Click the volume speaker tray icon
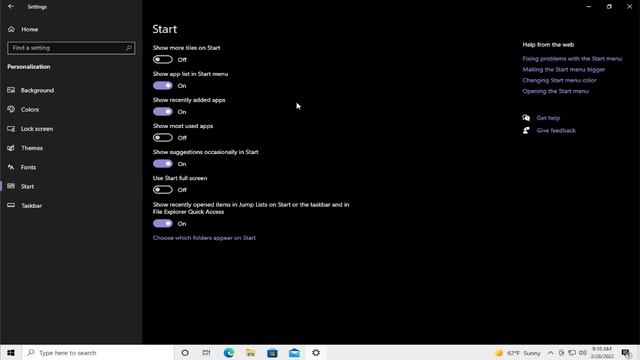Viewport: 640px width, 360px height. 582,353
